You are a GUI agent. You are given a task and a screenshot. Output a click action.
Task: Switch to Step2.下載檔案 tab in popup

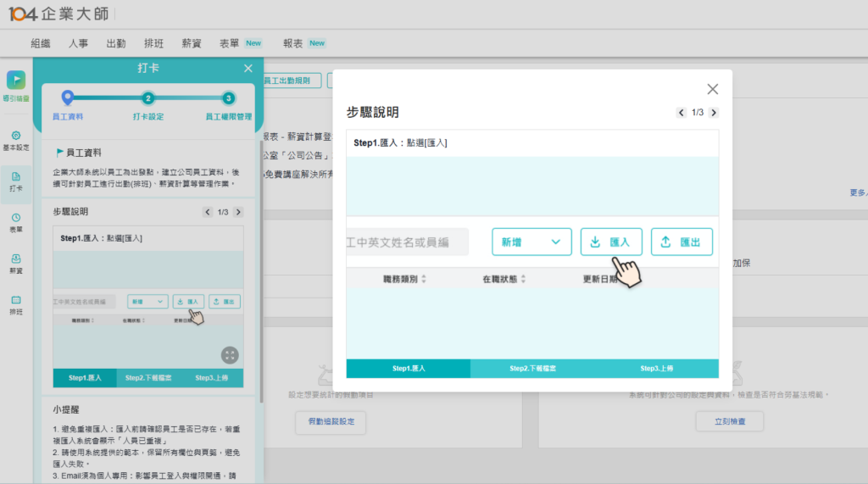[x=532, y=369]
